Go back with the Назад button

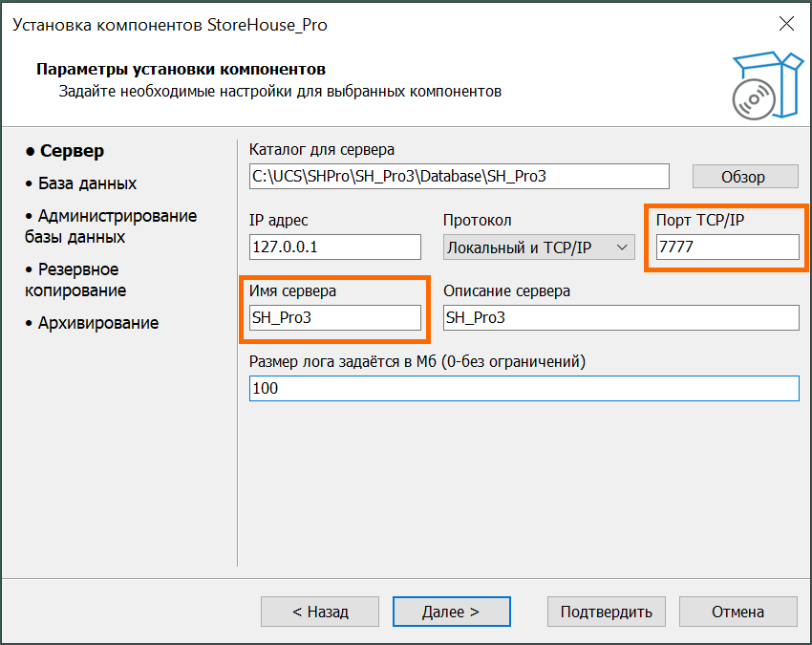click(x=320, y=612)
